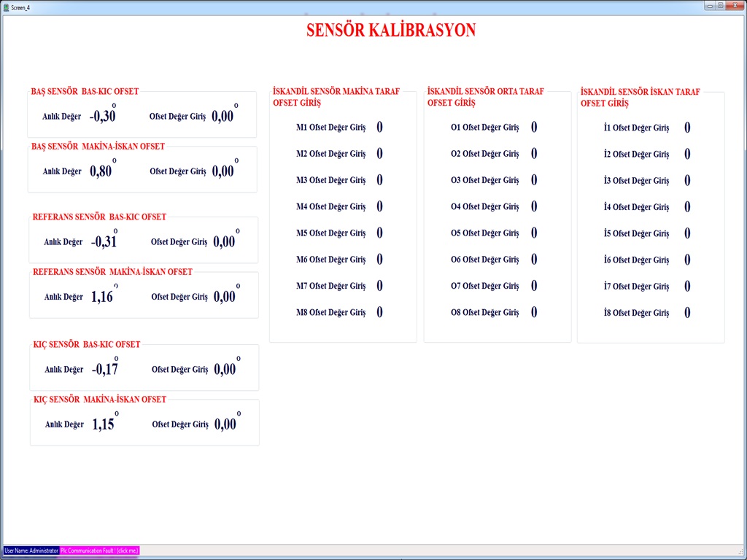Image resolution: width=747 pixels, height=560 pixels.
Task: Close the Screen_4 window
Action: pyautogui.click(x=735, y=5)
